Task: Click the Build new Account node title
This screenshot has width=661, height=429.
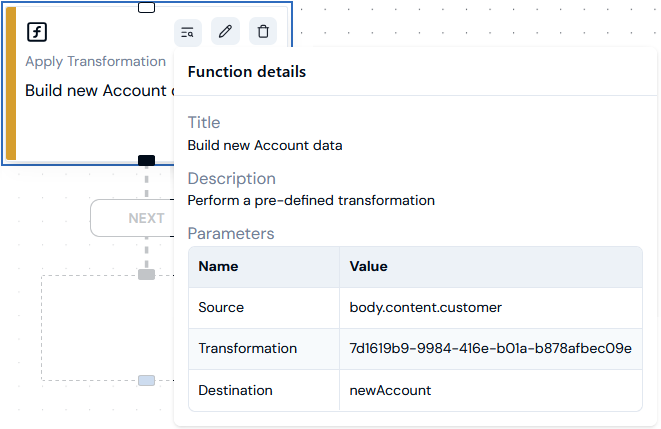Action: click(99, 91)
